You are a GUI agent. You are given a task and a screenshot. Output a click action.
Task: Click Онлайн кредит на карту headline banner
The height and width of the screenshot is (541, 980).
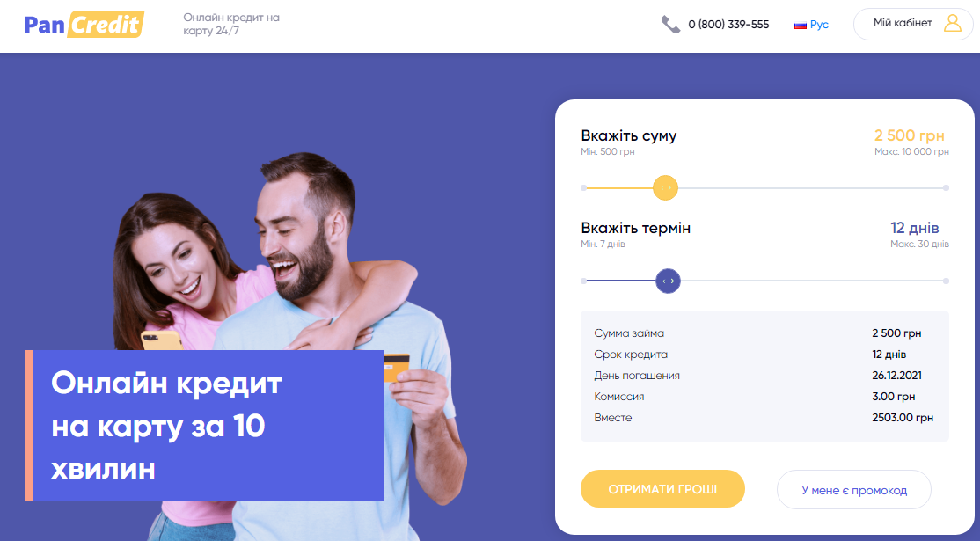click(204, 425)
